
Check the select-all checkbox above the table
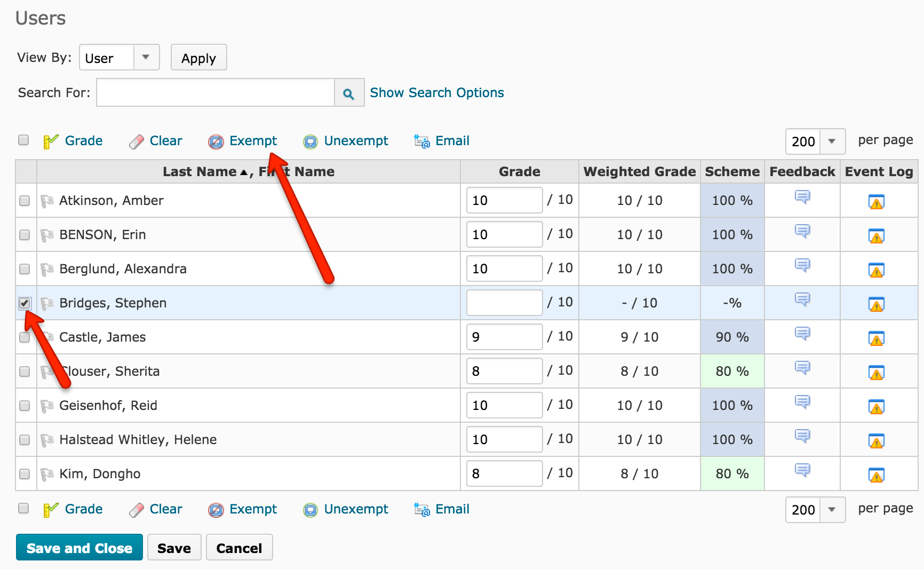click(23, 140)
